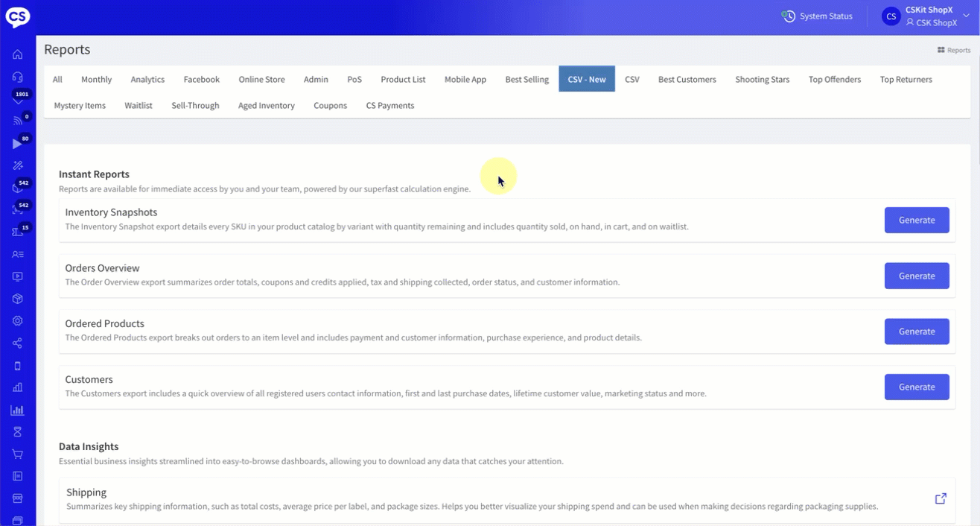The height and width of the screenshot is (526, 980).
Task: Open the shopping cart icon in the sidebar
Action: click(x=18, y=454)
